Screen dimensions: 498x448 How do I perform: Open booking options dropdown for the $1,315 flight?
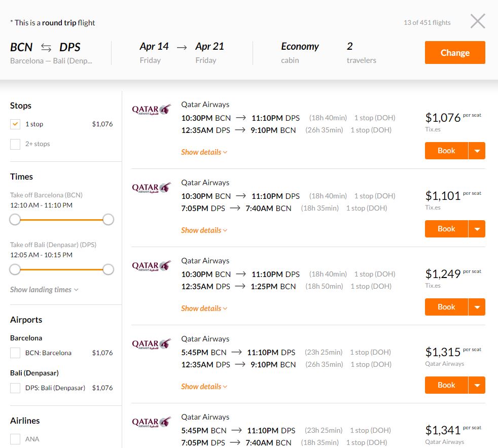[477, 385]
